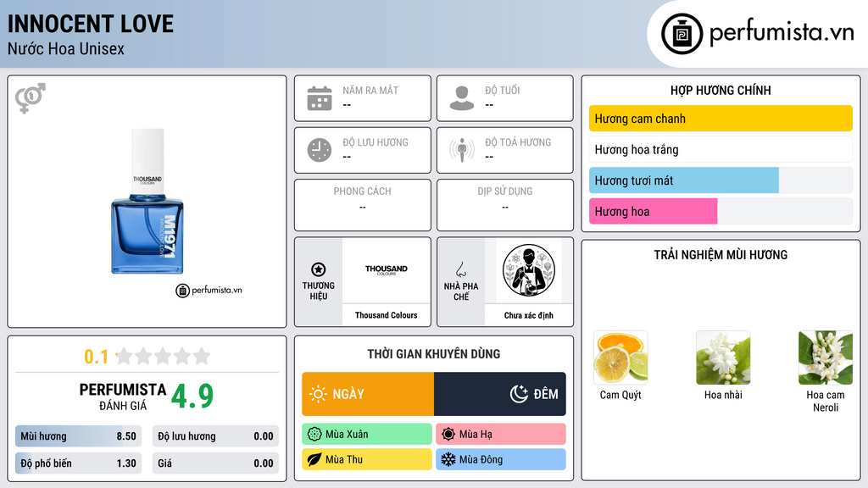Click the Hợp hương chính section title
868x488 pixels.
coord(721,90)
